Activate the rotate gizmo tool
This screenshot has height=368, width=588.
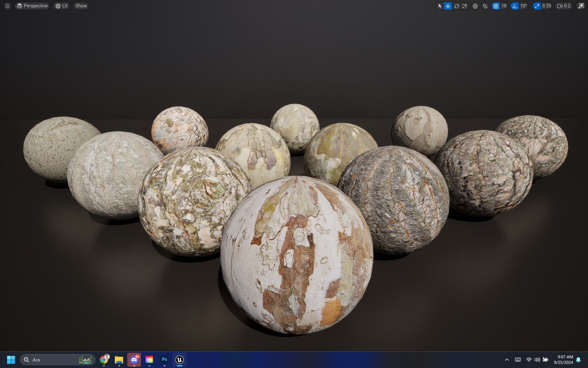click(456, 6)
